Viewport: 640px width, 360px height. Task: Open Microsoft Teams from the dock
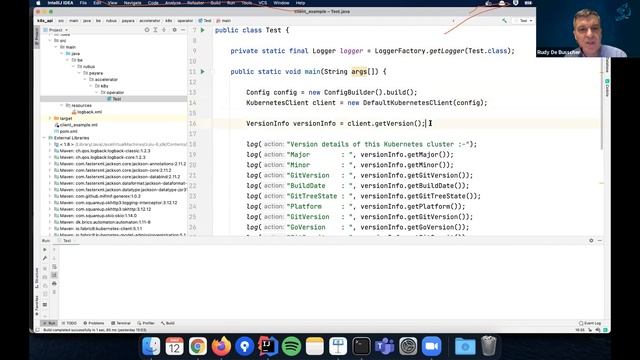pos(384,346)
